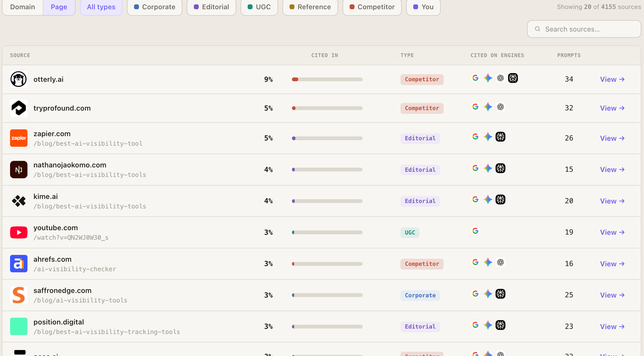Click the TYPE column header

pyautogui.click(x=407, y=55)
